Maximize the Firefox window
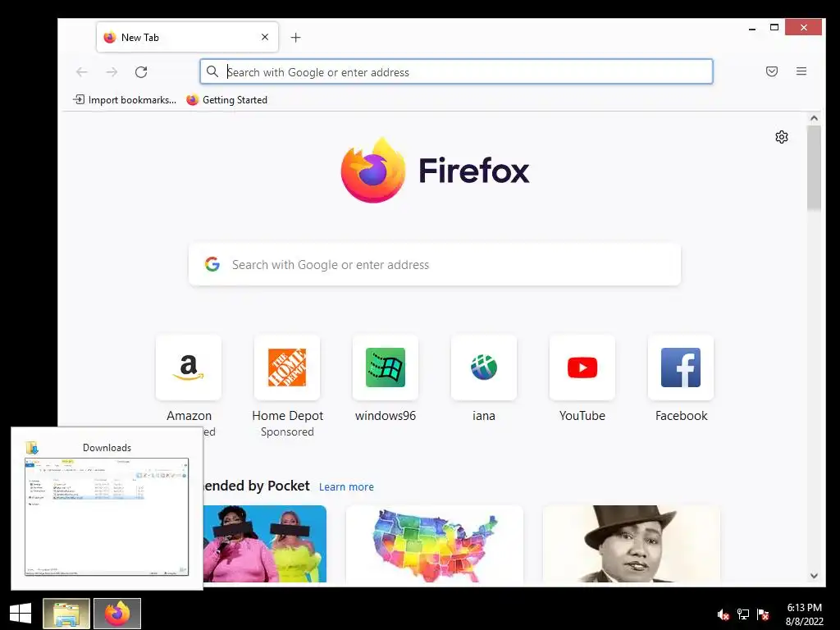Viewport: 840px width, 630px height. (774, 27)
